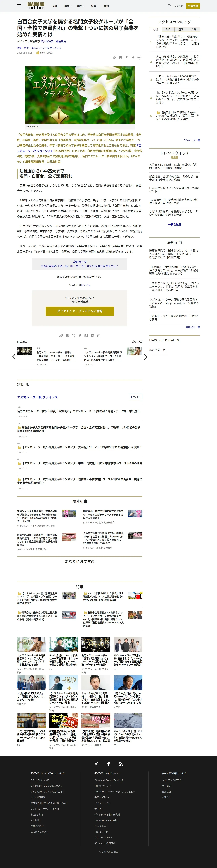Click author 臼井真粧美：副編集長 link
This screenshot has height=868, width=217.
point(53,41)
